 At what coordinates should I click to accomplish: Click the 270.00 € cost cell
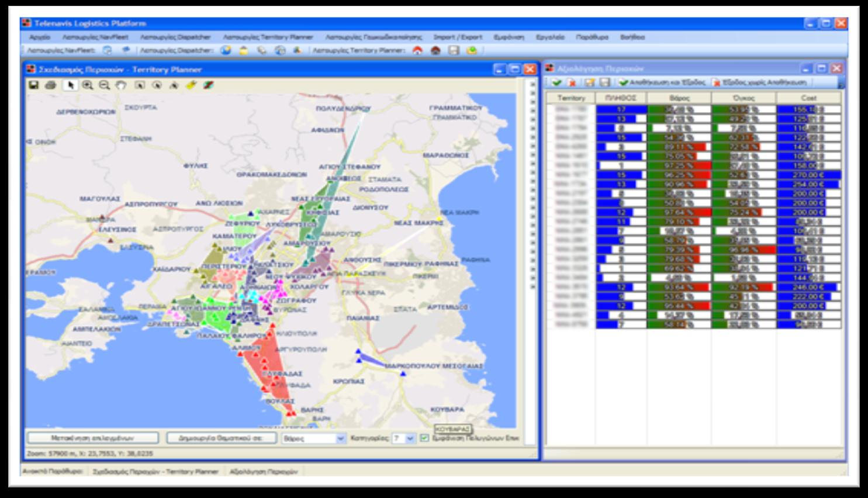(x=809, y=175)
